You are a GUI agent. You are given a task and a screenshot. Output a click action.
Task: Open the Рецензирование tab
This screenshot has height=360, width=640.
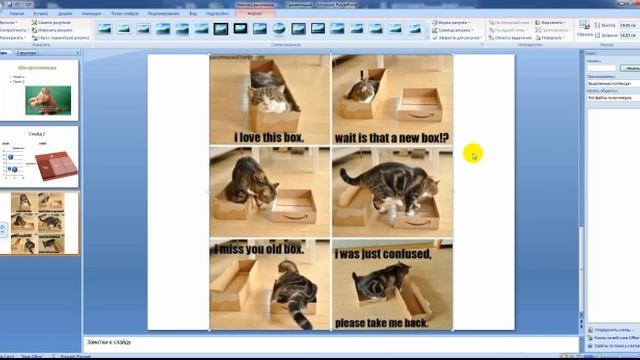[x=163, y=13]
